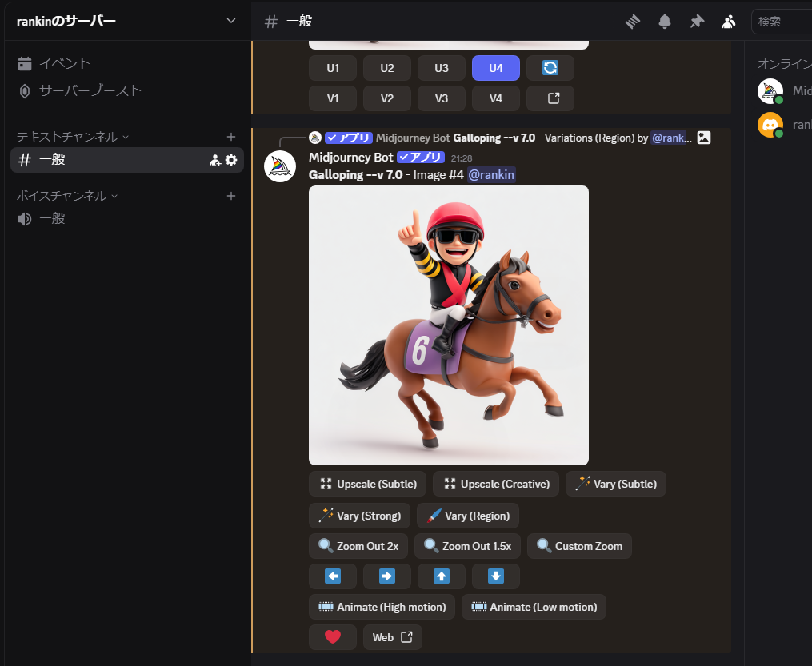The height and width of the screenshot is (666, 812).
Task: Toggle the member list icon
Action: point(728,22)
